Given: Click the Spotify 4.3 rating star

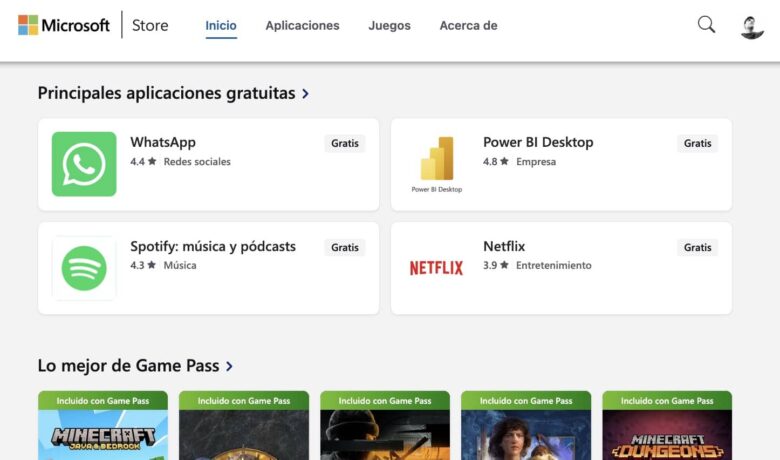Looking at the screenshot, I should tap(152, 265).
